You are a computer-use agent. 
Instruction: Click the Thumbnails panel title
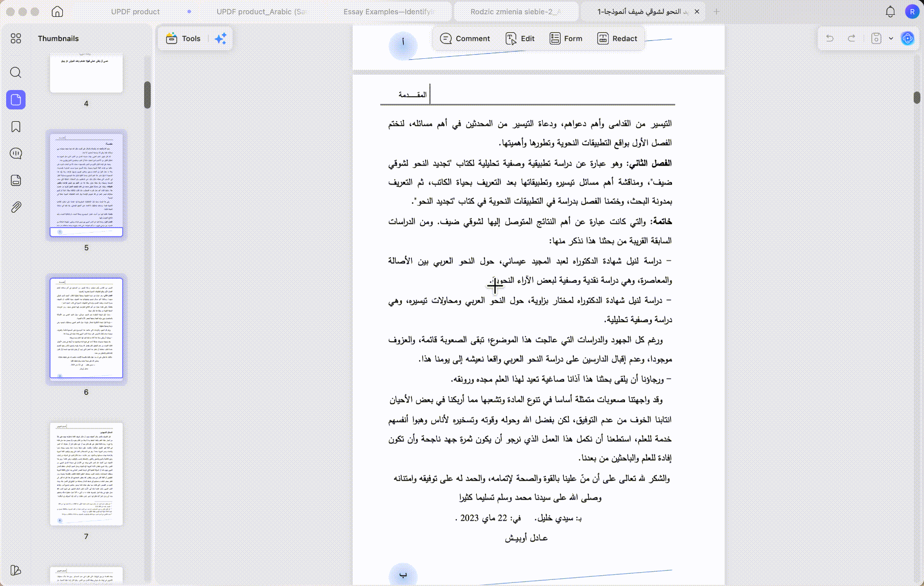pos(58,38)
